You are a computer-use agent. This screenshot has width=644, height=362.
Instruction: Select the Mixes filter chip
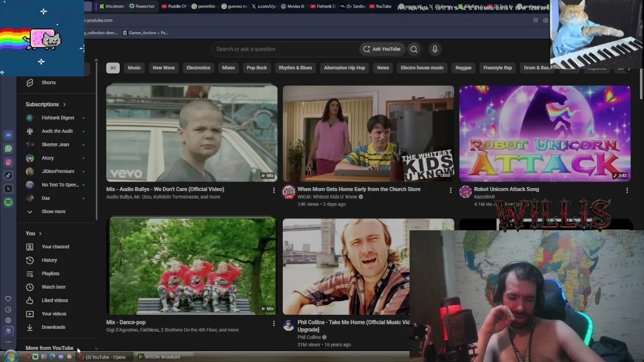click(228, 68)
